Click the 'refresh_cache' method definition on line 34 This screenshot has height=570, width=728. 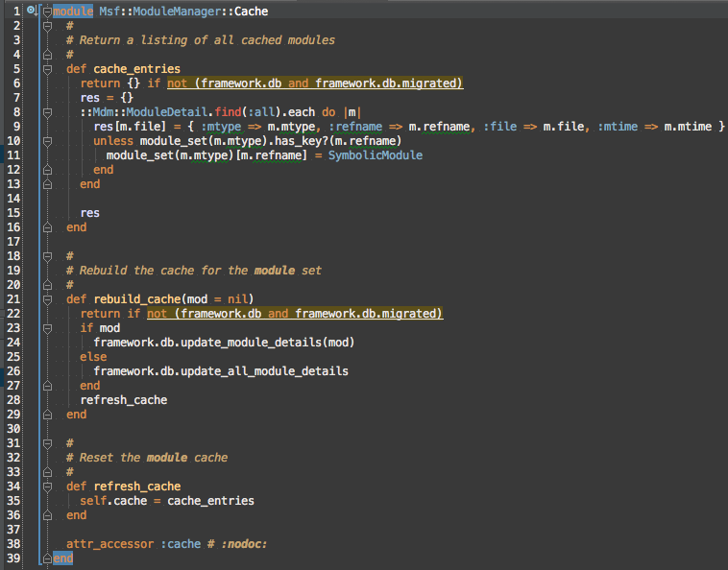137,487
